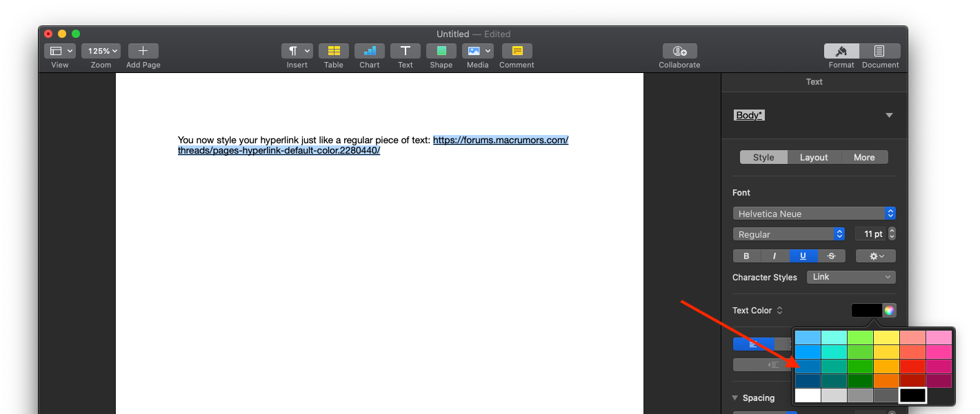Open the Helvetica Neue font dropdown
The width and height of the screenshot is (980, 414).
(814, 214)
